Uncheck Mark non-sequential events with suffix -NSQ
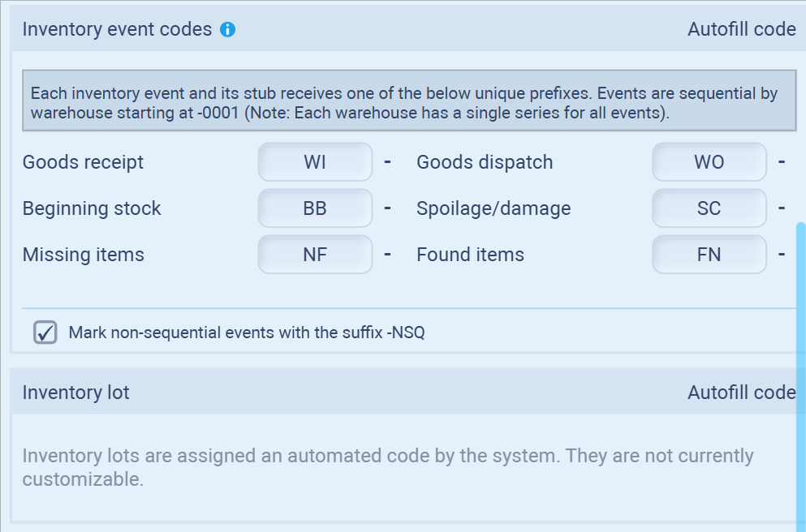The width and height of the screenshot is (806, 532). [x=45, y=332]
